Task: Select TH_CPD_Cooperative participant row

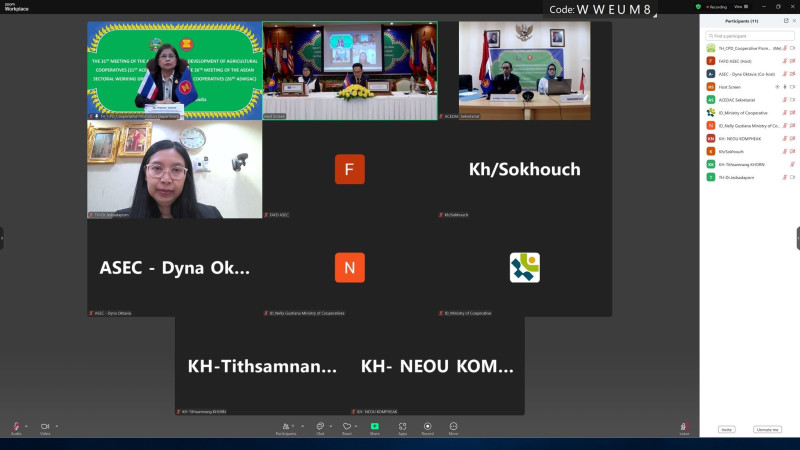Action: tap(749, 48)
